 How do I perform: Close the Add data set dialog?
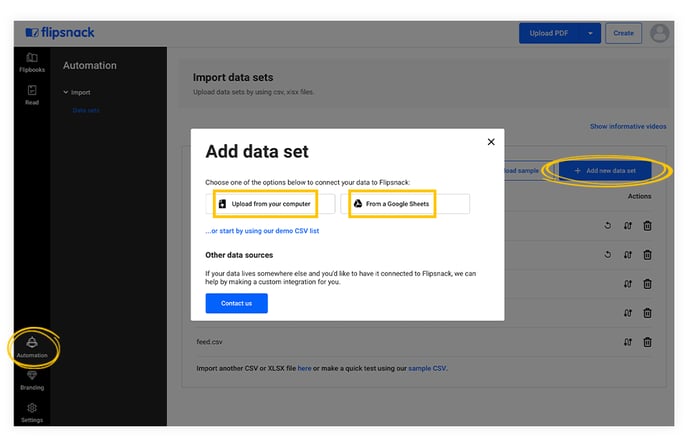coord(491,142)
